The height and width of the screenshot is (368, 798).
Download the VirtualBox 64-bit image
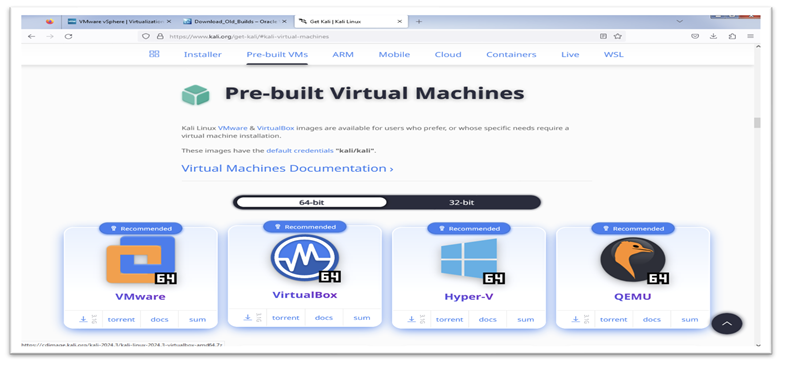click(x=247, y=317)
